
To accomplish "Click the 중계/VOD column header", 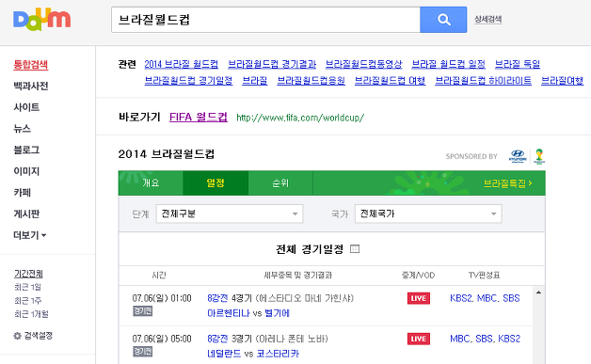I will pos(419,276).
